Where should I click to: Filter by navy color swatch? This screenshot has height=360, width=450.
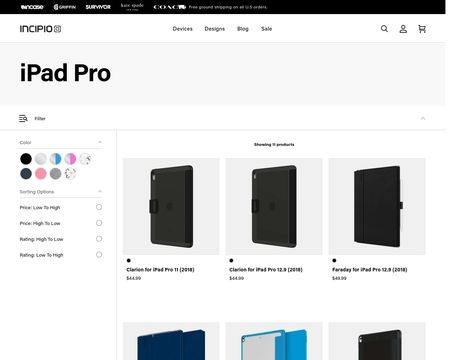(x=26, y=173)
